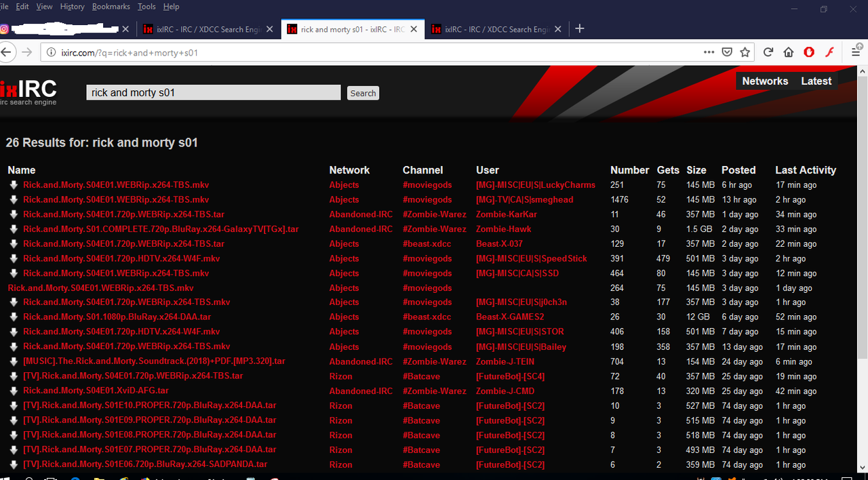
Task: Click the download arrow for the LuckyCharms row
Action: [14, 185]
